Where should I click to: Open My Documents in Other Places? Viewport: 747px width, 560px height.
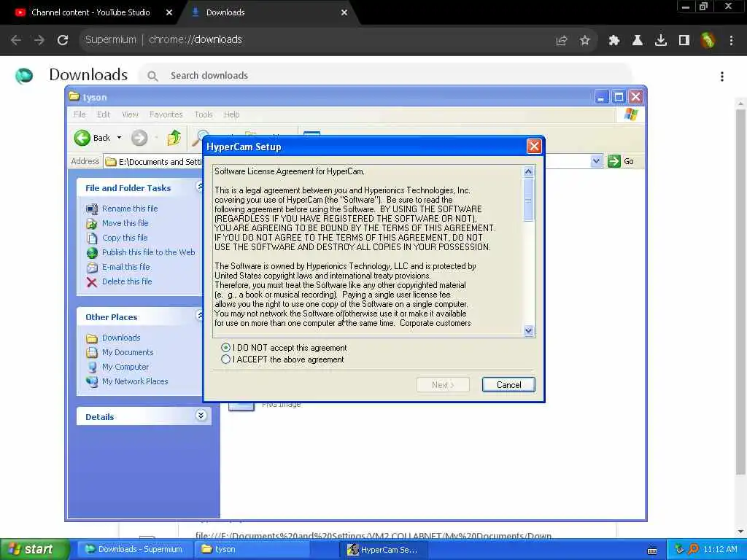(x=128, y=352)
